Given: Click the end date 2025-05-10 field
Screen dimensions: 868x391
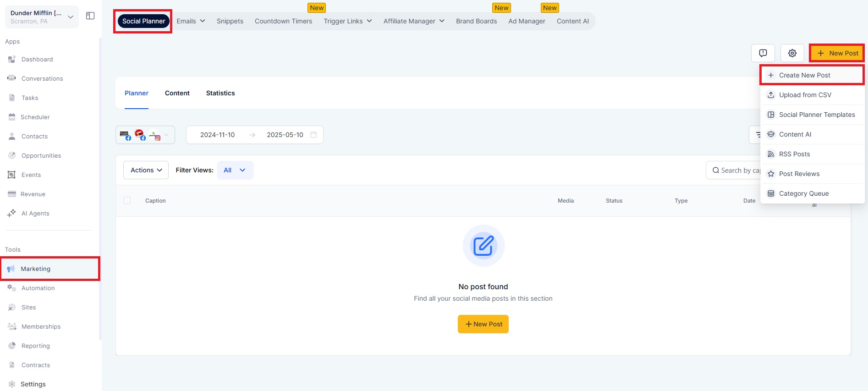Looking at the screenshot, I should 285,135.
